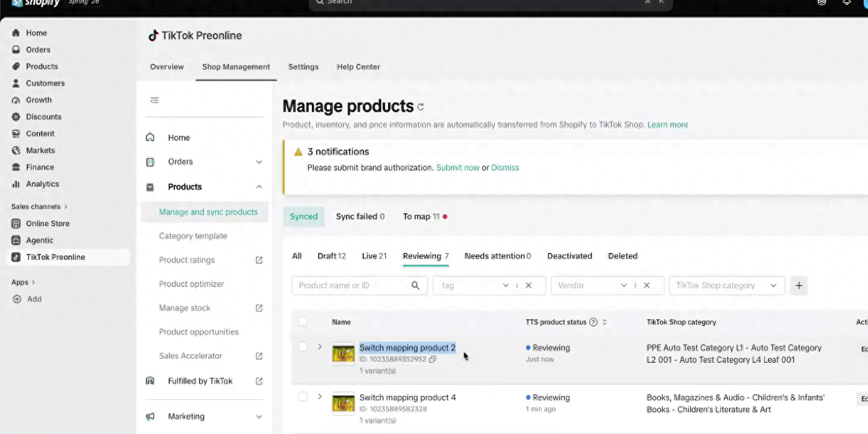Open Customers in the Shopify main sidebar
The height and width of the screenshot is (434, 868).
45,83
